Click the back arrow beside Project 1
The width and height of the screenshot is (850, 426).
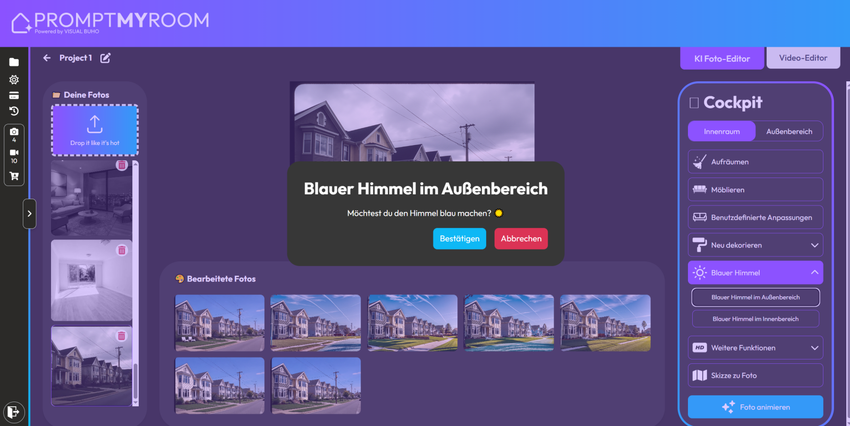[47, 58]
